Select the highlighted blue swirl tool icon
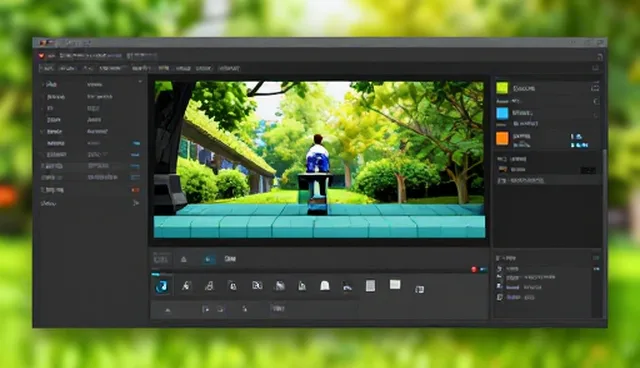Image resolution: width=640 pixels, height=368 pixels. click(x=162, y=286)
